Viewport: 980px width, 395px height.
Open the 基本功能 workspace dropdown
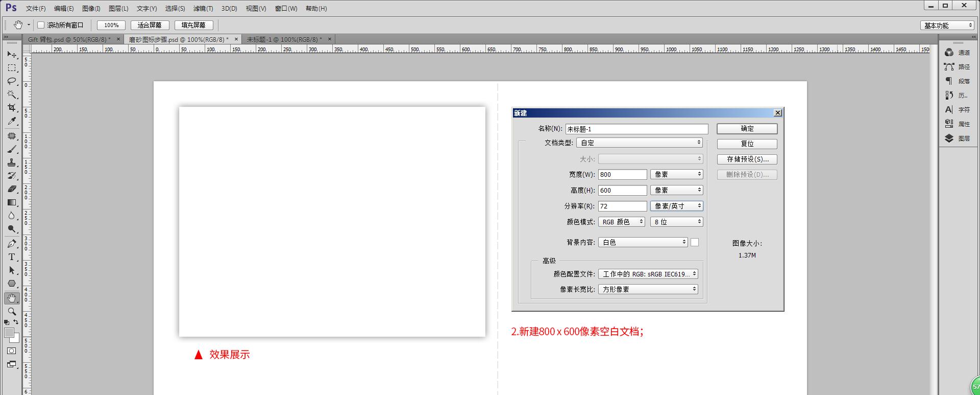pyautogui.click(x=948, y=26)
